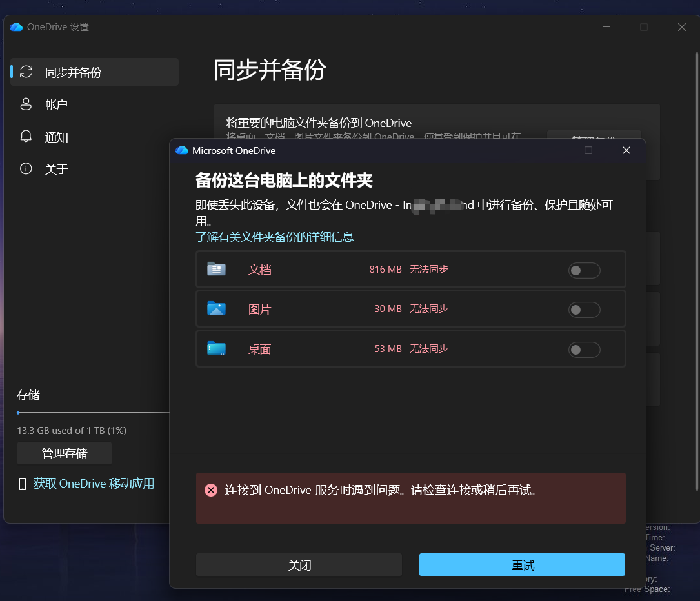This screenshot has height=601, width=700.
Task: Click the 存储 section label
Action: click(x=28, y=395)
